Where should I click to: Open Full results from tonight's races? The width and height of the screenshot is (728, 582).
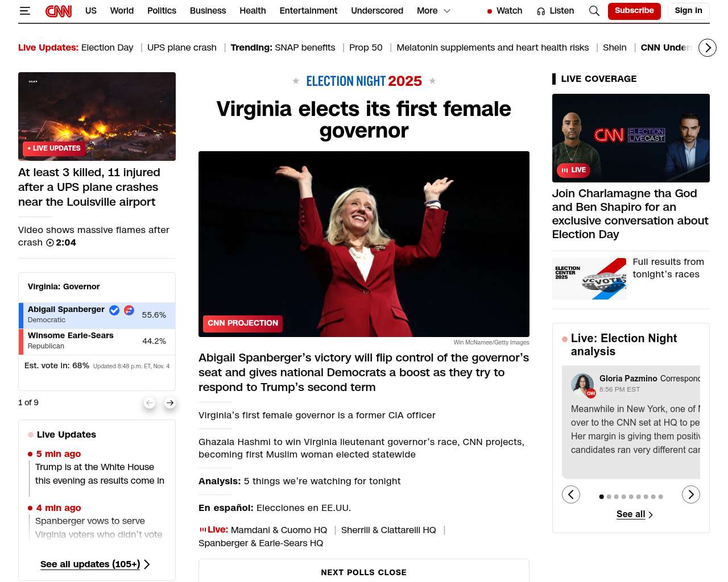pyautogui.click(x=668, y=268)
